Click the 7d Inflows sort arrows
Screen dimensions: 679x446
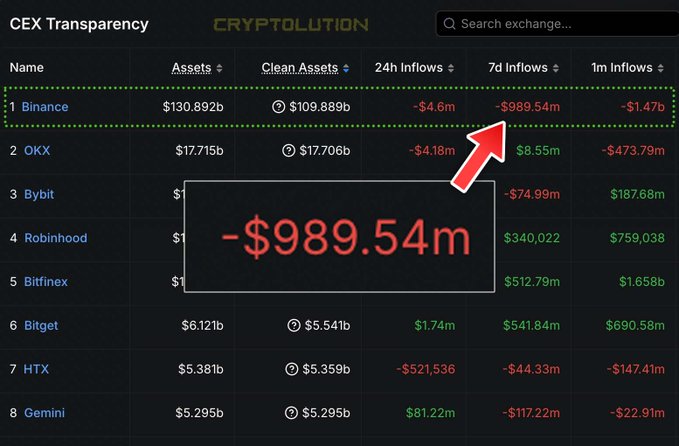[556, 68]
